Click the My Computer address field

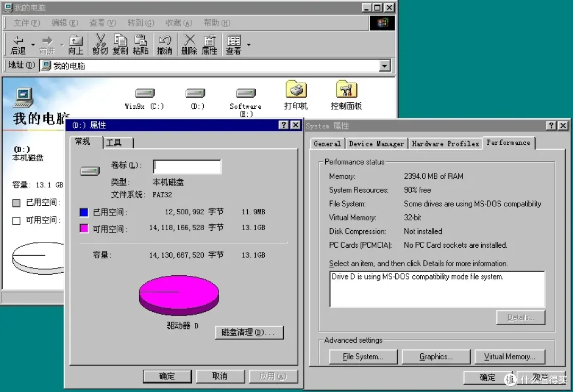[215, 66]
